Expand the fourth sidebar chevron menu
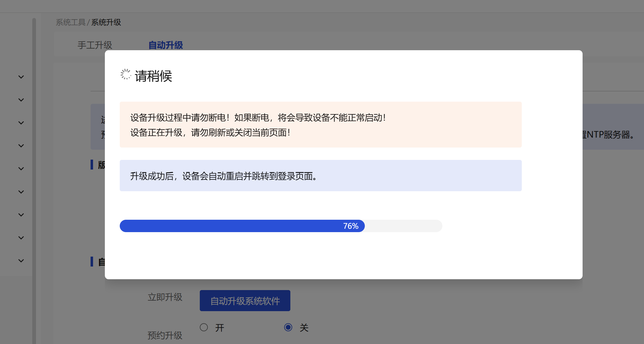 tap(21, 146)
